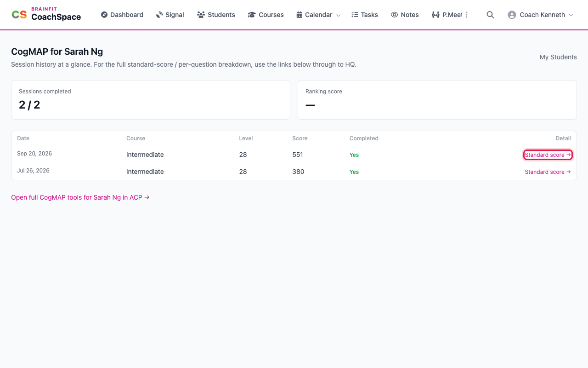
Task: Click the Score column header
Action: [x=300, y=138]
